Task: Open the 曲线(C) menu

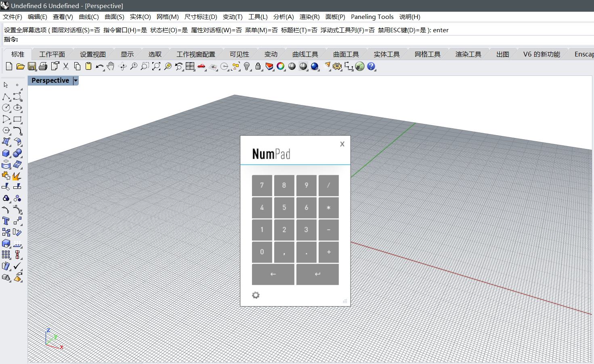Action: pyautogui.click(x=89, y=17)
